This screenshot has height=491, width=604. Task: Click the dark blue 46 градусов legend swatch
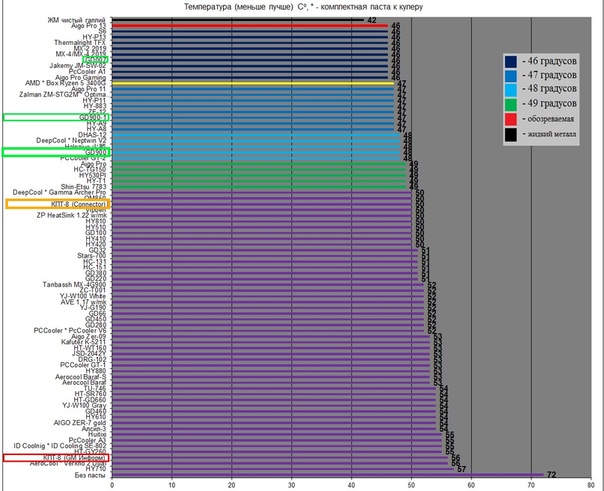[x=511, y=62]
